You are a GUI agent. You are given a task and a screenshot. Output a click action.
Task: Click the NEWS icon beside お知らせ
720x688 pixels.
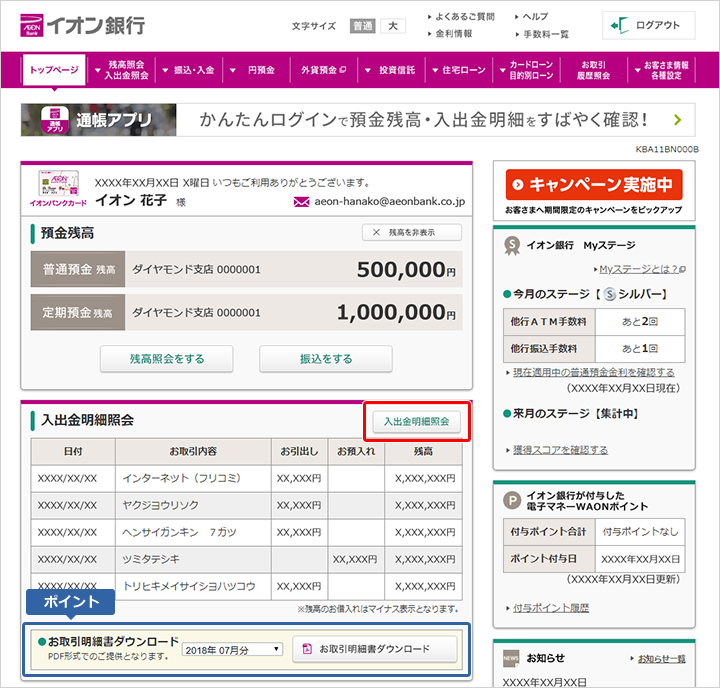point(511,658)
